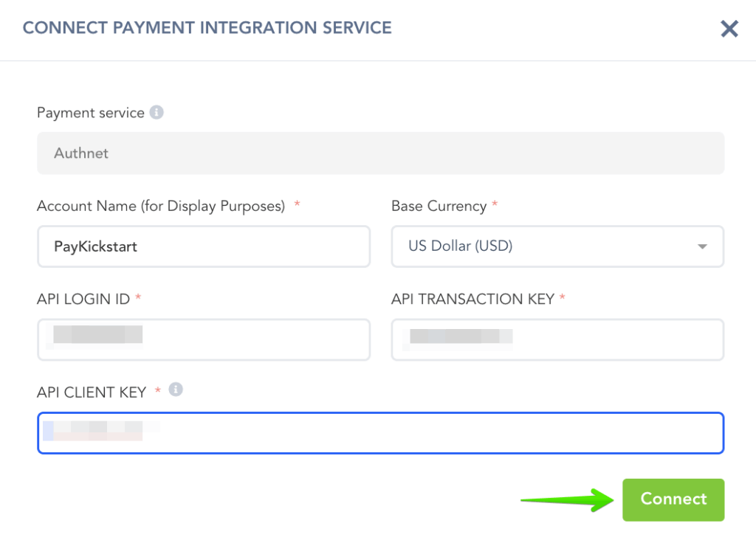Click the Account Name (for Display Purposes) label

pos(161,207)
